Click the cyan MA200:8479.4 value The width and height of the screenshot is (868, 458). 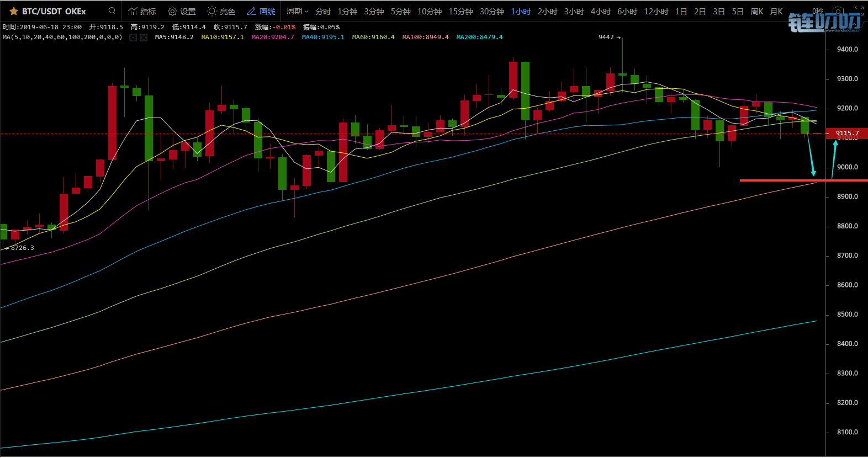point(479,37)
